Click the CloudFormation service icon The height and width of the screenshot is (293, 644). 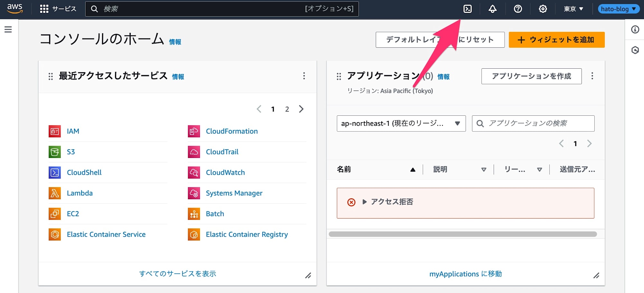pos(194,131)
